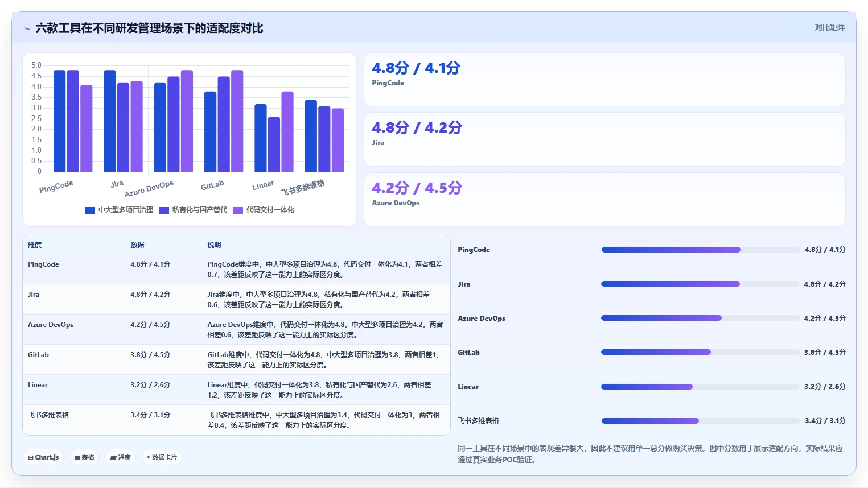Click the Azure DevOps x-axis label in chart
Viewport: 868px width, 488px height.
(x=149, y=189)
